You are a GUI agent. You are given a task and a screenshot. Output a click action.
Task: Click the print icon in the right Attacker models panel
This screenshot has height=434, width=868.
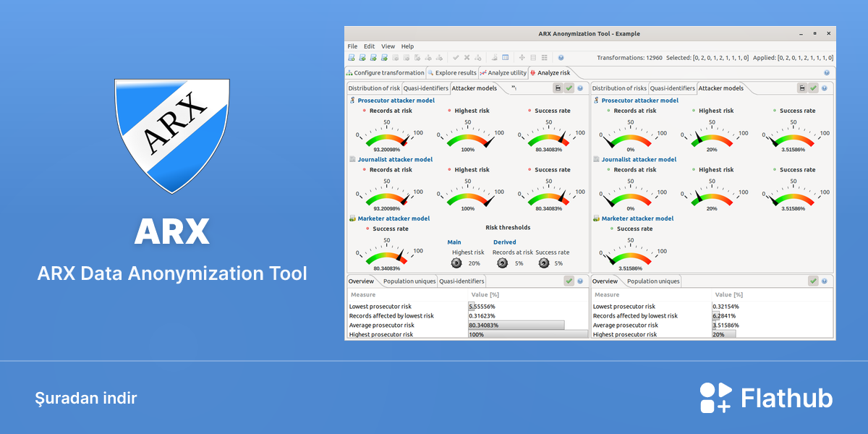(802, 88)
